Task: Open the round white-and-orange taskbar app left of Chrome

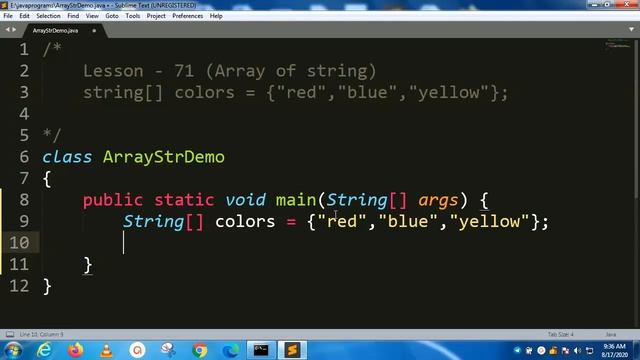Action: tap(137, 350)
